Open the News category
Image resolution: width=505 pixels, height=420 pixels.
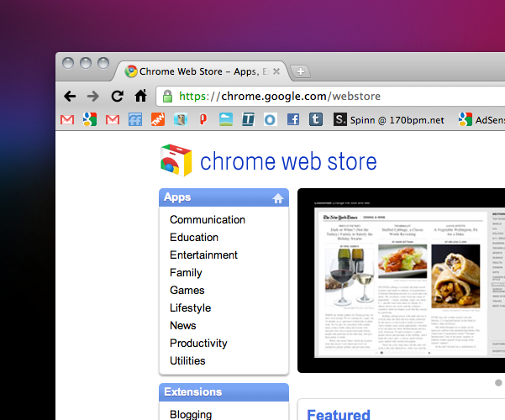point(183,326)
